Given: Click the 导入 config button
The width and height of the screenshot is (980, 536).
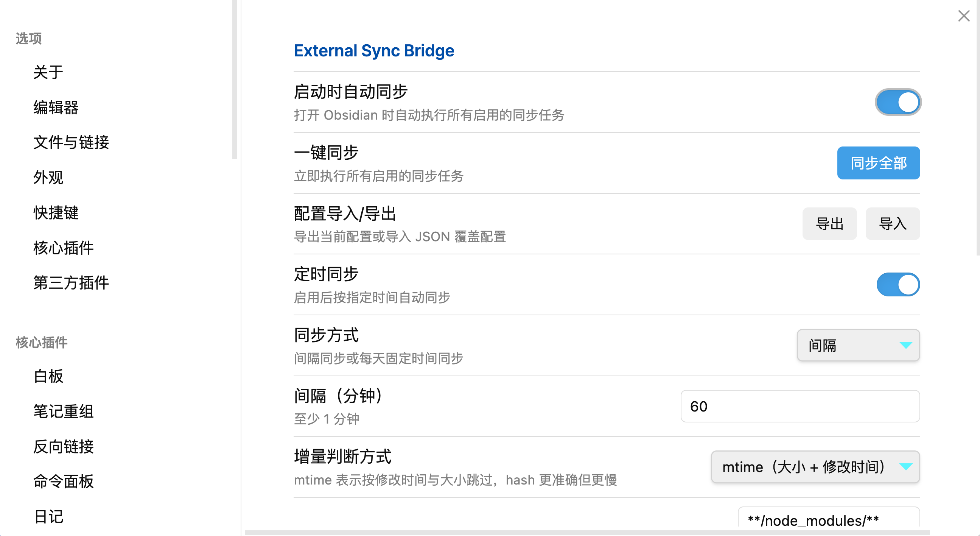Looking at the screenshot, I should tap(893, 224).
